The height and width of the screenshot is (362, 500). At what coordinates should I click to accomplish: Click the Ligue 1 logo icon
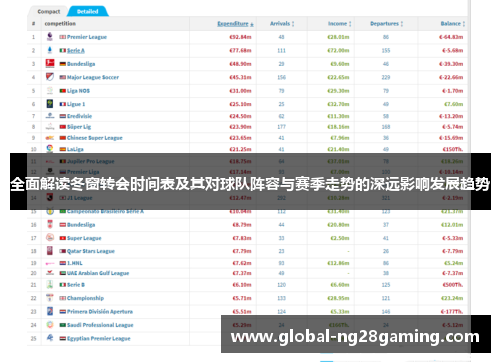click(50, 104)
